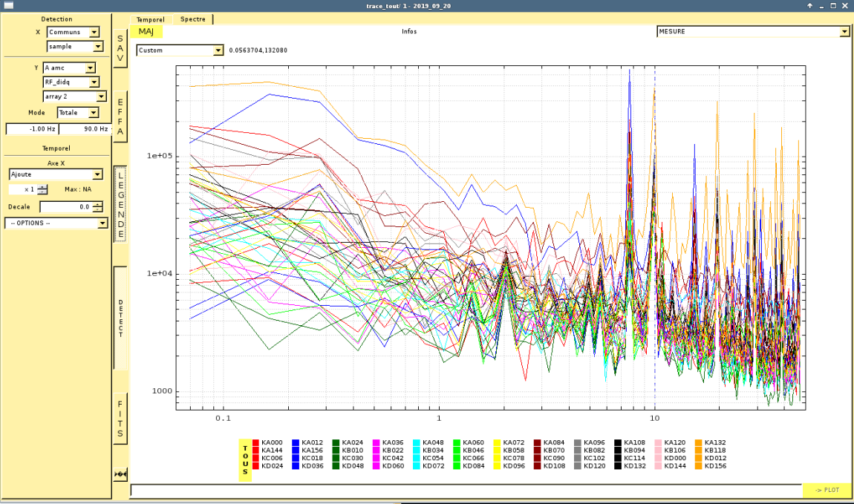Click the yellow MAJ update button

146,32
